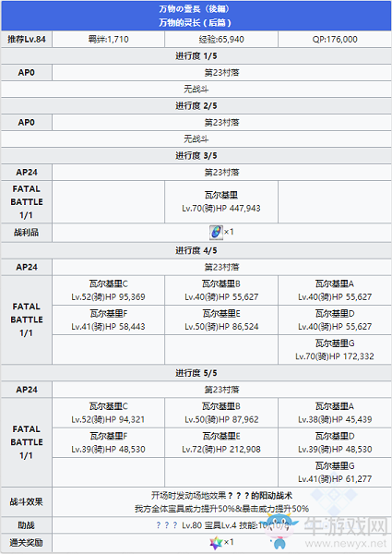
Task: Click the blue feather drop item icon
Action: pyautogui.click(x=216, y=232)
